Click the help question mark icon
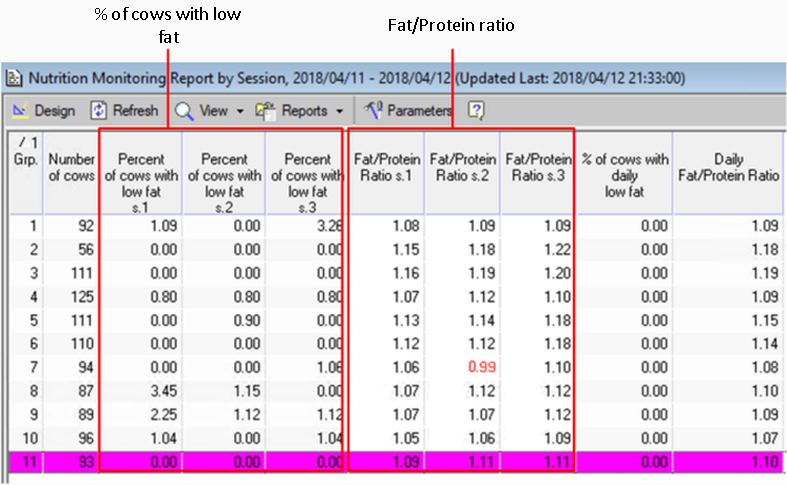The height and width of the screenshot is (485, 787). click(476, 110)
